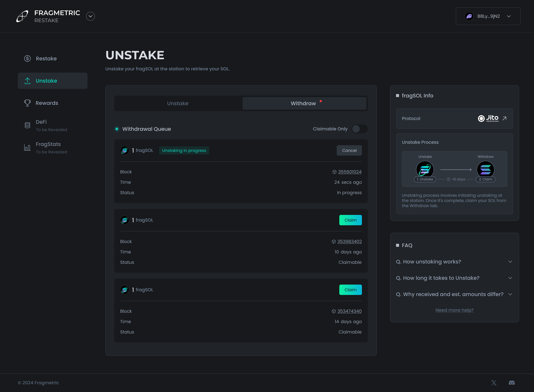This screenshot has height=392, width=534.
Task: Select the Withdraw tab
Action: click(304, 103)
